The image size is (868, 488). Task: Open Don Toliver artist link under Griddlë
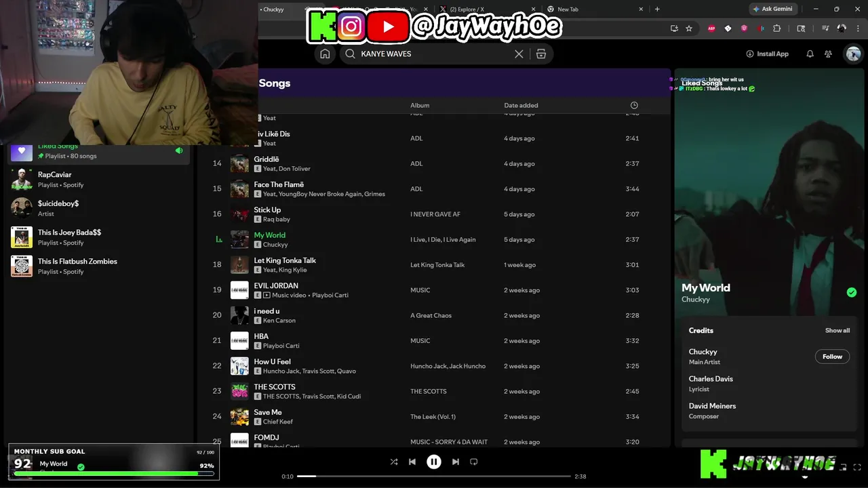click(294, 169)
